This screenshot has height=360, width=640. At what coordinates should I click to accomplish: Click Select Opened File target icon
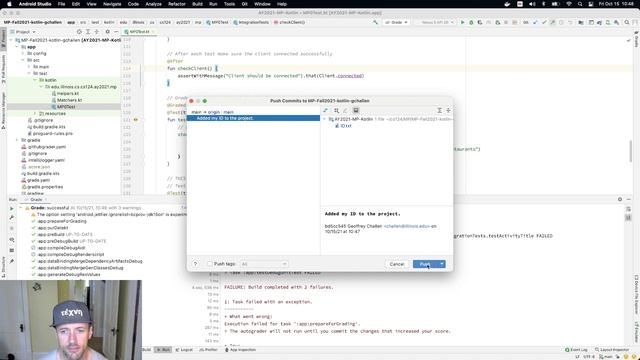pos(79,32)
